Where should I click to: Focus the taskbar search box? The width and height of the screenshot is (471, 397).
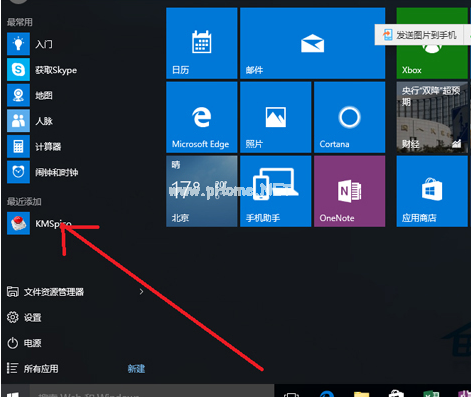coord(152,391)
